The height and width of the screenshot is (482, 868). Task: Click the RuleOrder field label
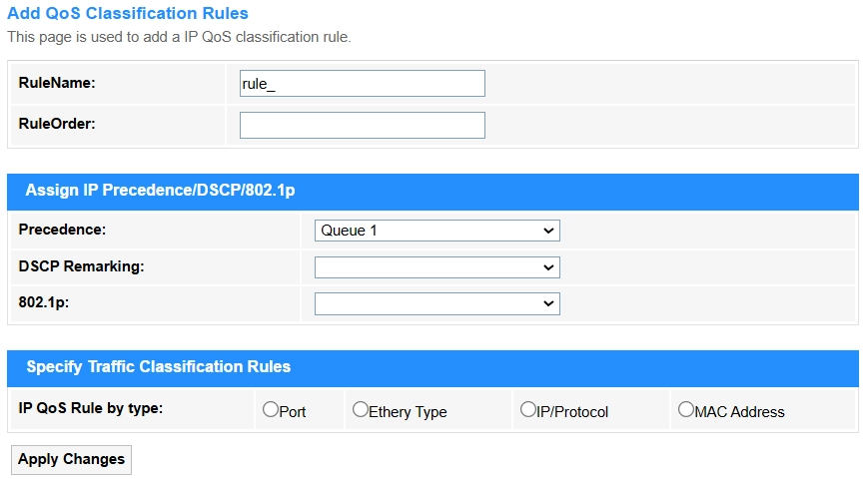[57, 124]
